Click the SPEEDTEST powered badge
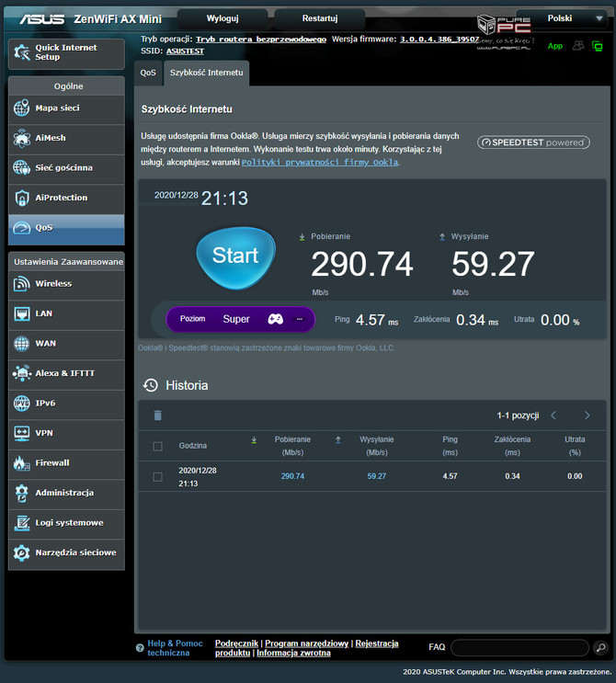616x683 pixels. [x=533, y=142]
